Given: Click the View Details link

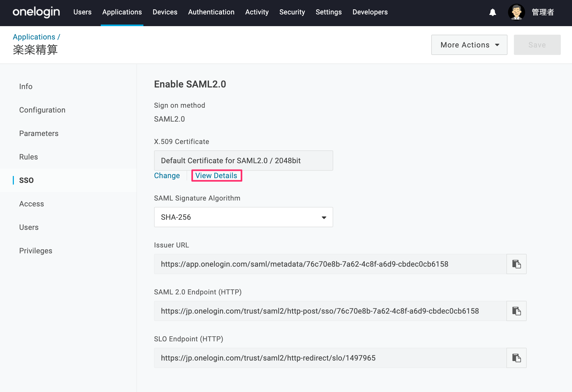Looking at the screenshot, I should click(x=216, y=175).
